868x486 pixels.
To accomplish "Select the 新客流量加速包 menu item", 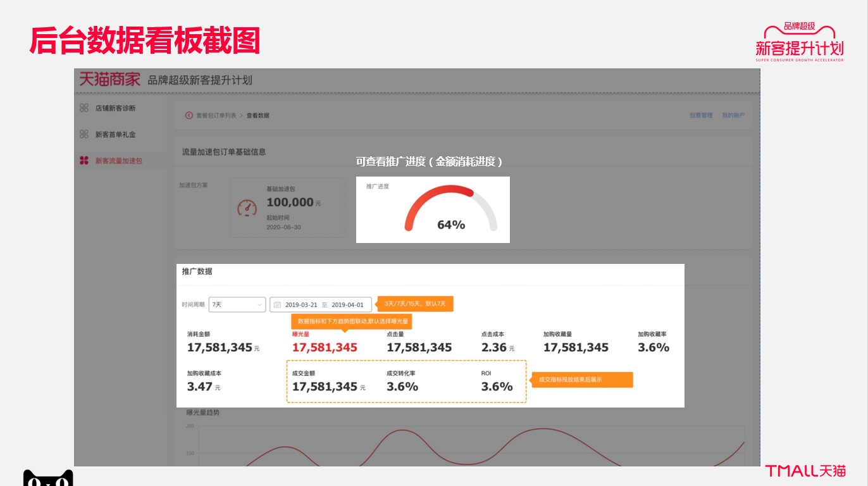I will 118,161.
